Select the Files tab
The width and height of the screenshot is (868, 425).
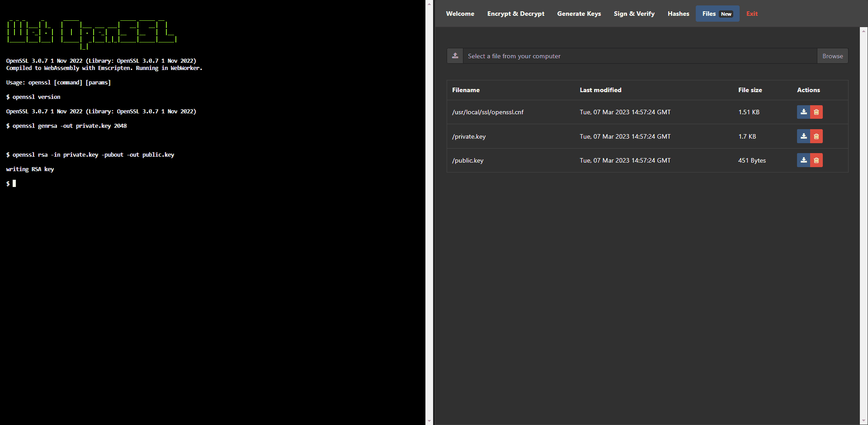(717, 14)
